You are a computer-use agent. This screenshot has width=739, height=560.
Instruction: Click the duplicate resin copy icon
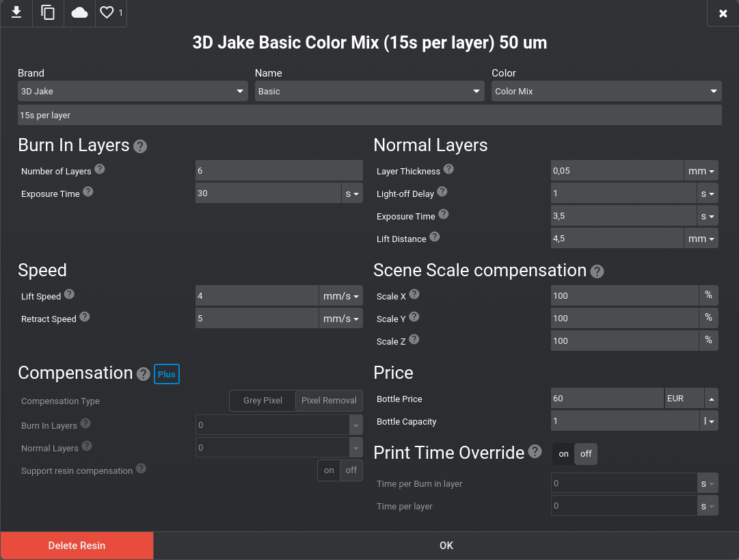pos(48,13)
